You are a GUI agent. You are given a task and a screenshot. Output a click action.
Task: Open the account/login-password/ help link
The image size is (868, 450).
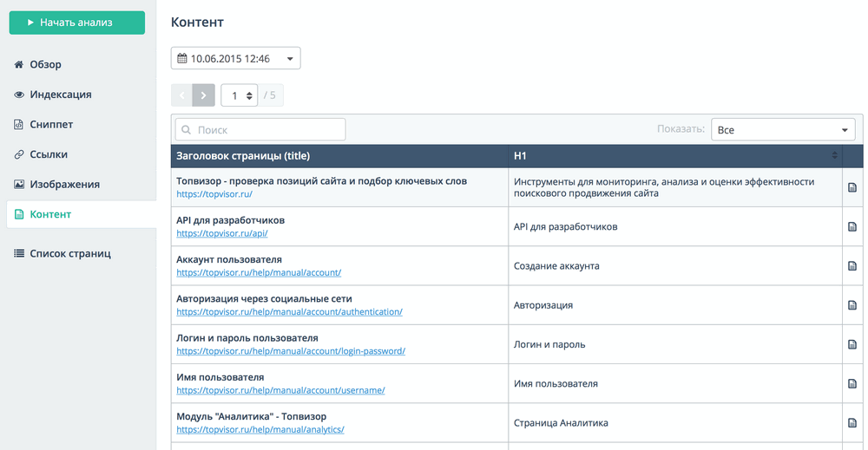click(x=291, y=351)
